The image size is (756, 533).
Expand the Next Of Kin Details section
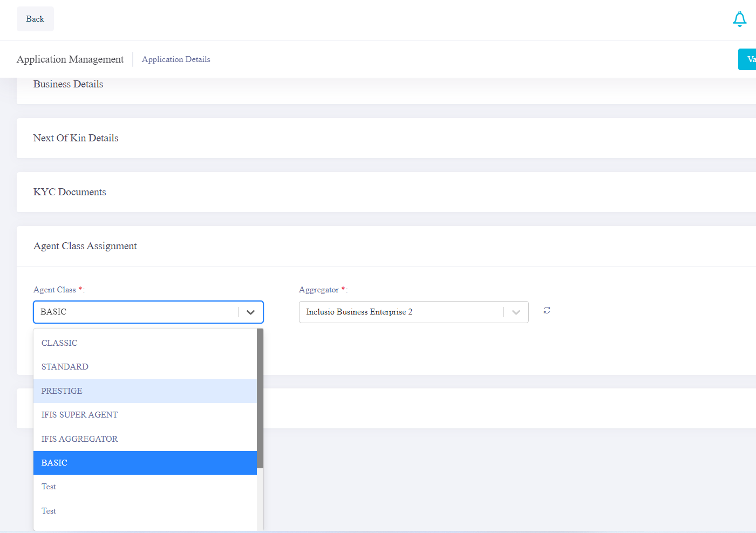point(76,138)
